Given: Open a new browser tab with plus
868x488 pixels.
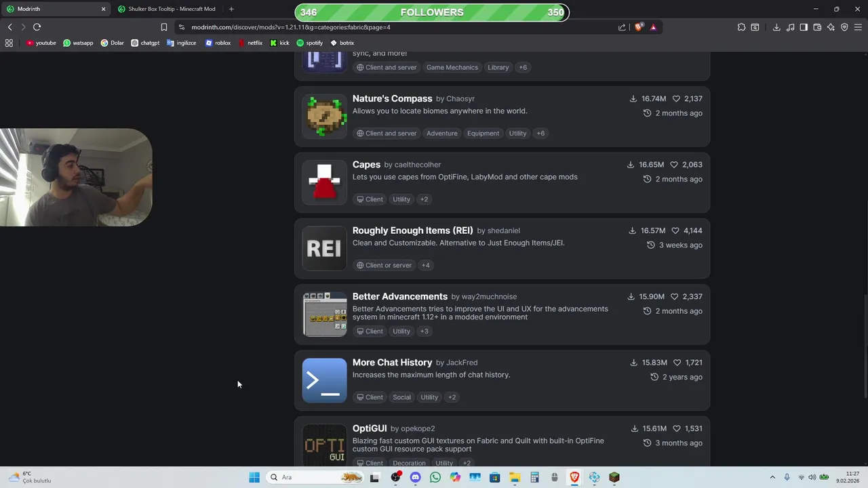Looking at the screenshot, I should 231,9.
